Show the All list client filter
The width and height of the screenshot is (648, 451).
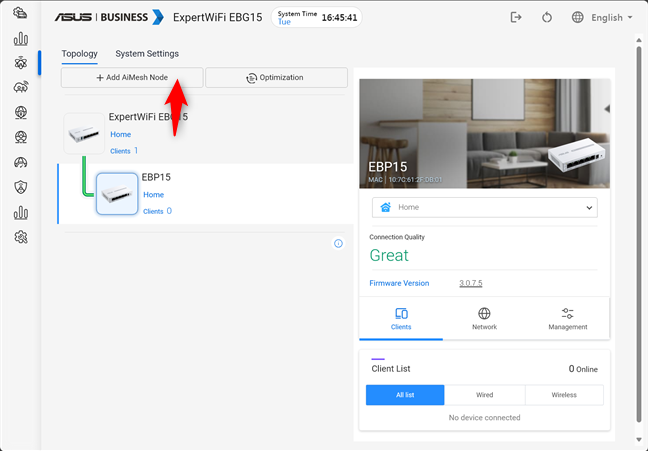point(405,395)
